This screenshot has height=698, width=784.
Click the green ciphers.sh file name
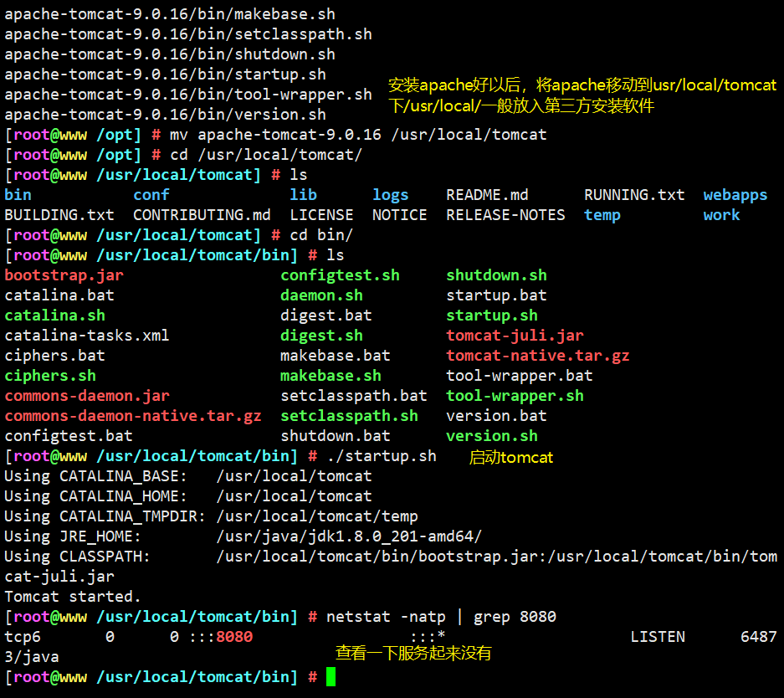(x=50, y=376)
